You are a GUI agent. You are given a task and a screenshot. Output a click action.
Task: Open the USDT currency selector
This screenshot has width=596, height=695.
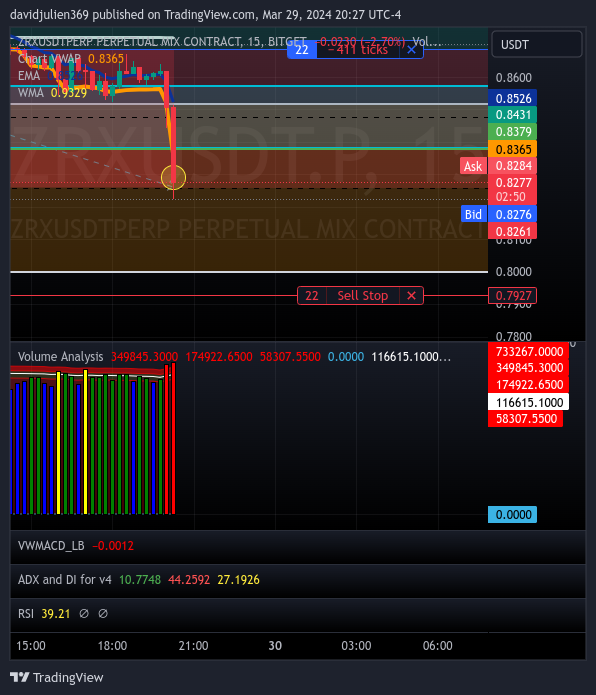(x=537, y=44)
